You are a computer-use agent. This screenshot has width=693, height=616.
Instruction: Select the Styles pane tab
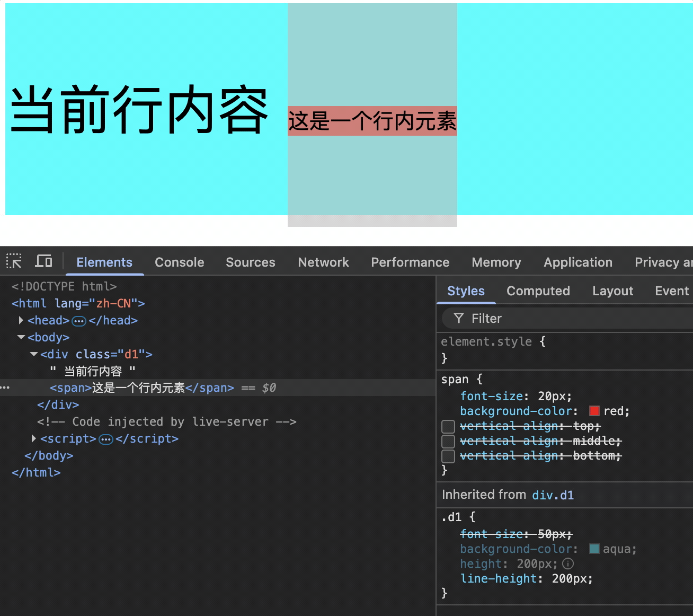466,291
